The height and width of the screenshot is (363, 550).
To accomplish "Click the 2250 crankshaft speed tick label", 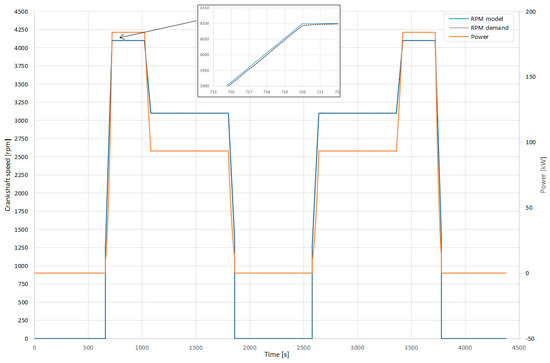I will 21,175.
